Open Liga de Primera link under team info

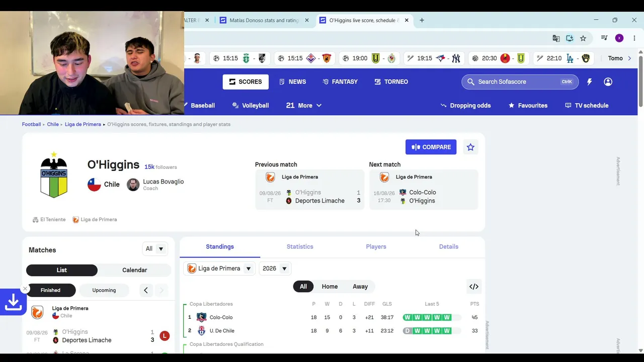click(95, 220)
